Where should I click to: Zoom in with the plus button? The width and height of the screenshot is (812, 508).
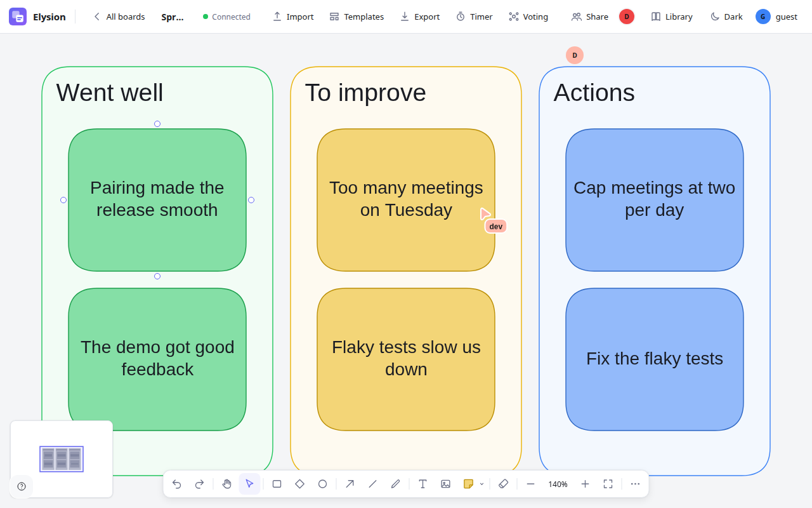tap(585, 484)
